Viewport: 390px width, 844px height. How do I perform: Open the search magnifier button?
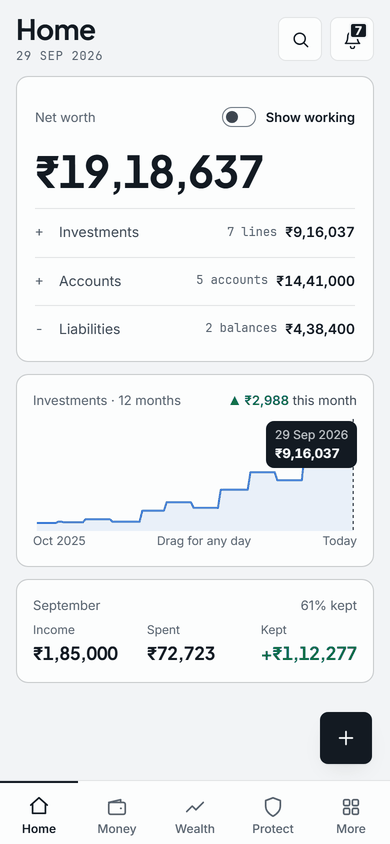300,39
